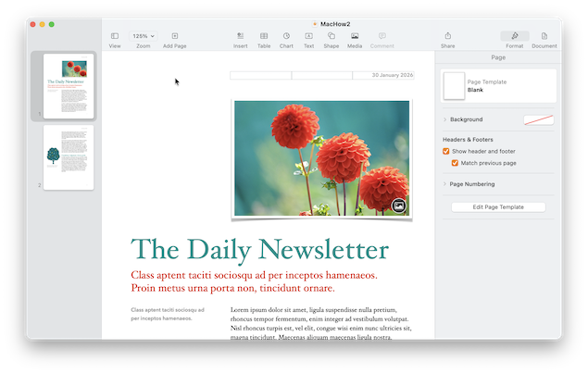Select the page 2 thumbnail
588x374 pixels.
click(x=69, y=157)
